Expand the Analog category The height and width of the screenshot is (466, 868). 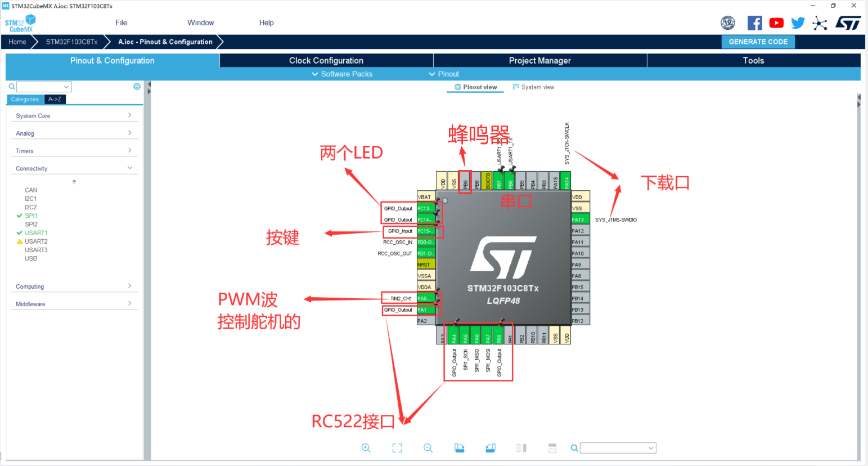pyautogui.click(x=74, y=133)
